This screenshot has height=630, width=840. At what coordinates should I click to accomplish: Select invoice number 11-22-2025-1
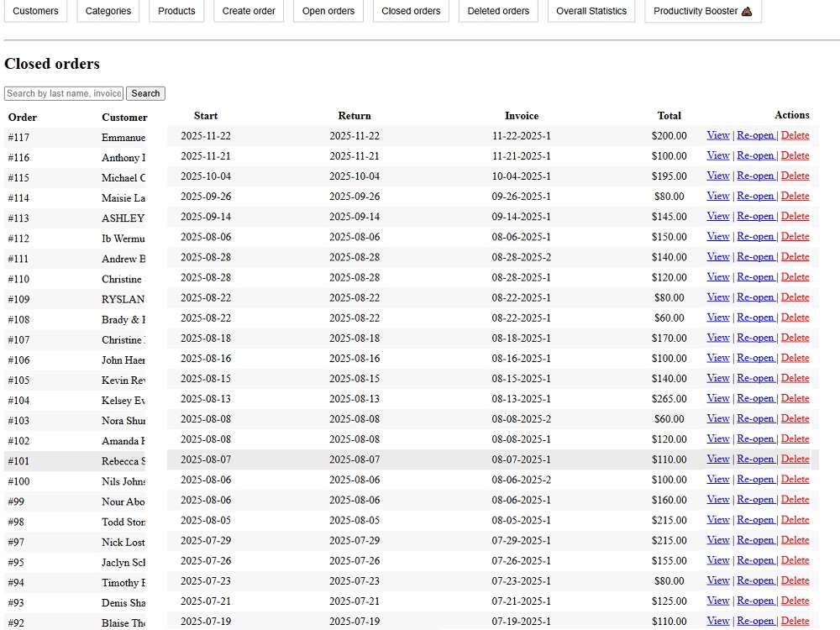[522, 136]
